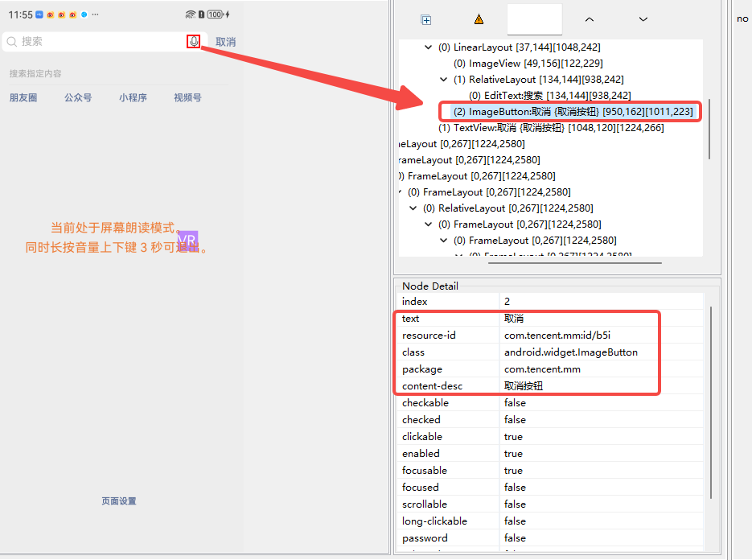The height and width of the screenshot is (560, 752).
Task: Tap the 朋友圈 search category
Action: click(x=23, y=98)
